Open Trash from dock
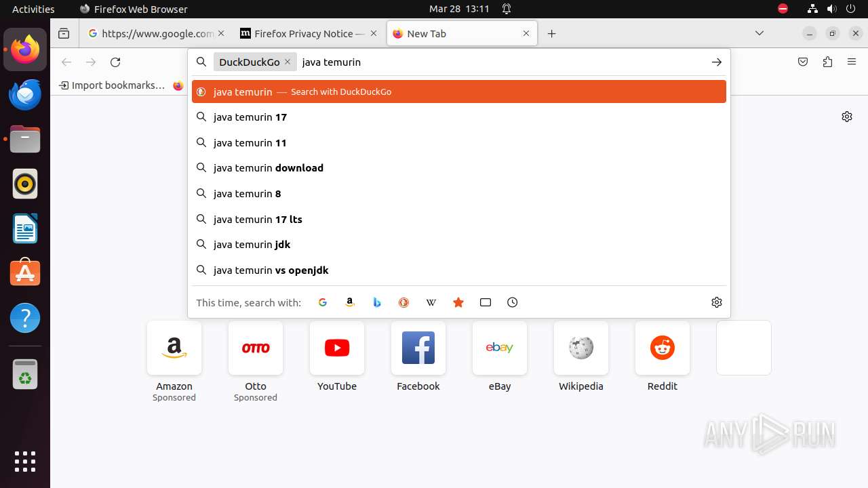 (x=25, y=374)
